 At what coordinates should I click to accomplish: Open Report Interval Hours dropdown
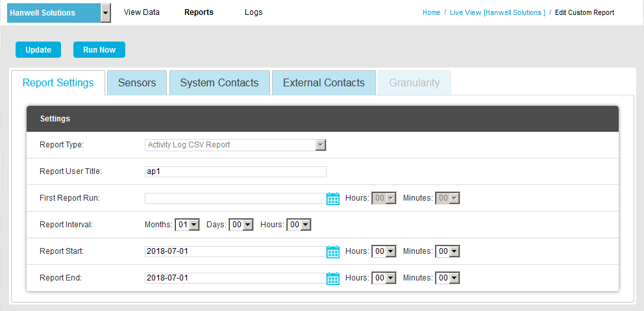(x=299, y=225)
